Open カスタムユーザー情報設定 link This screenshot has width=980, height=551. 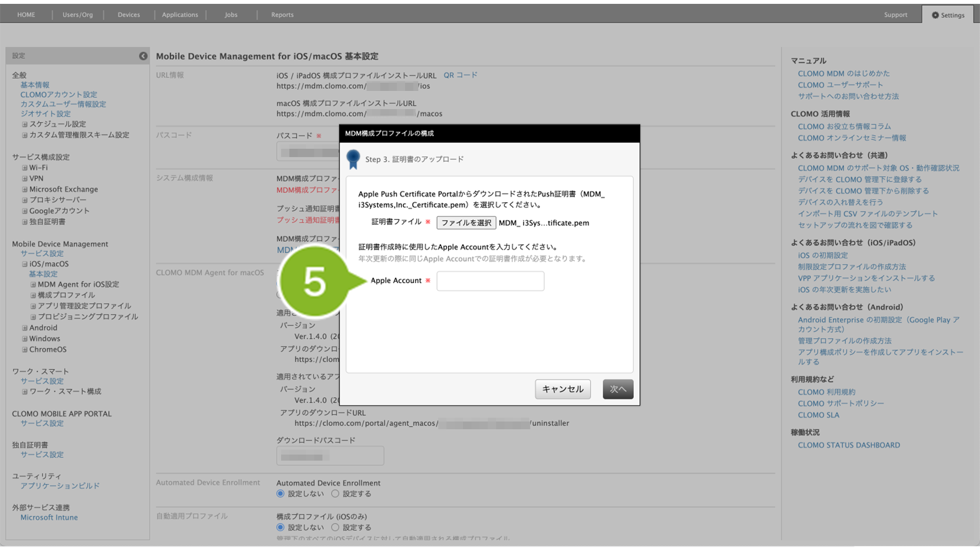click(x=63, y=104)
